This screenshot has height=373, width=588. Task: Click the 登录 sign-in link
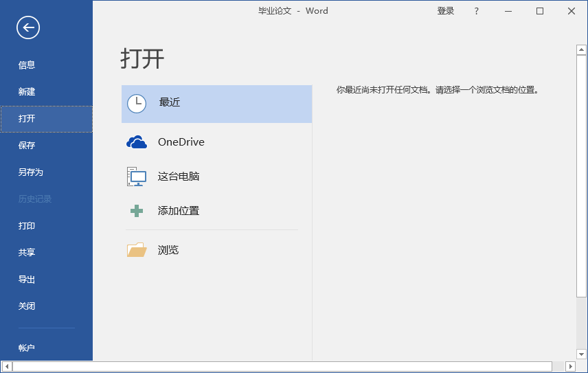[x=446, y=11]
